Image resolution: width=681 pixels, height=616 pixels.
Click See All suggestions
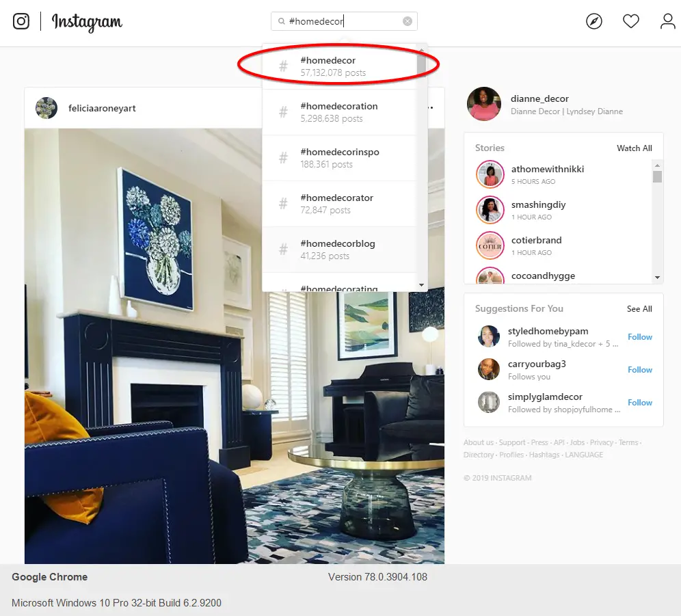tap(639, 309)
